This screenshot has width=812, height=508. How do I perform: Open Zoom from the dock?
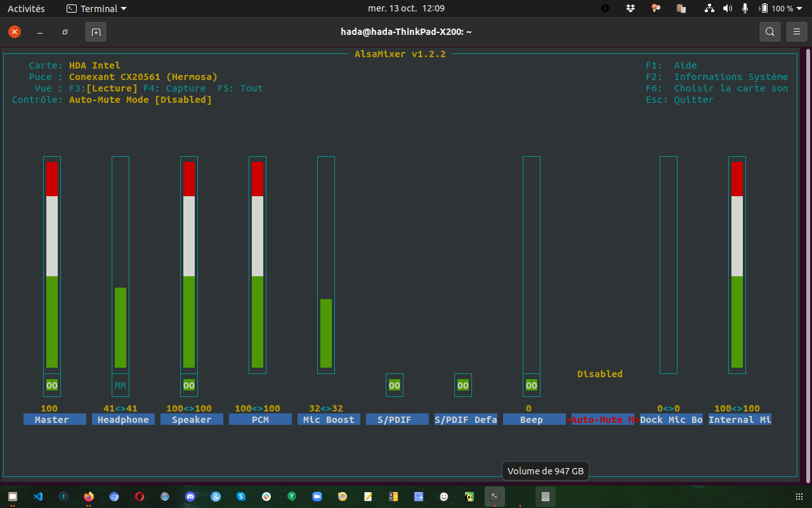point(317,497)
